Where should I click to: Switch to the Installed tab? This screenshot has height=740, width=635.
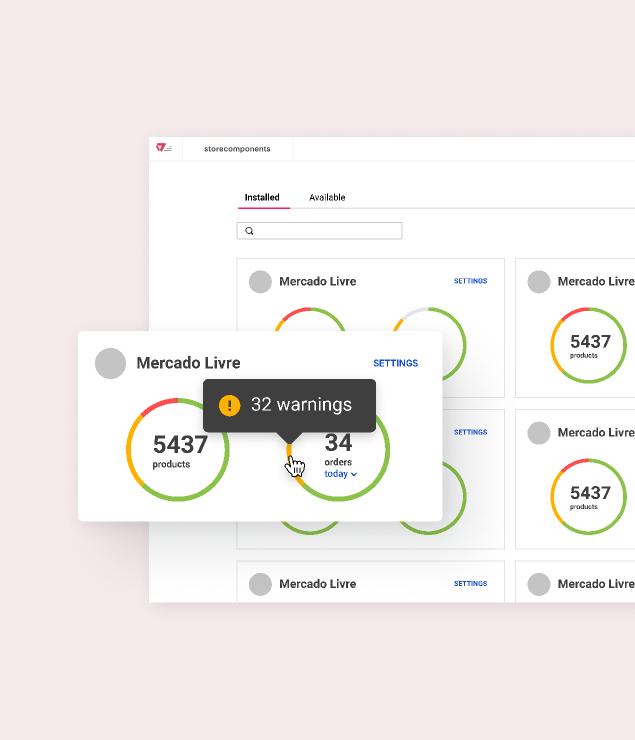coord(262,197)
